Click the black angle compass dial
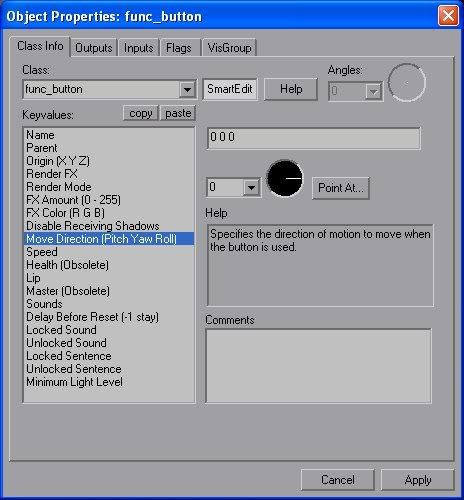 (285, 178)
